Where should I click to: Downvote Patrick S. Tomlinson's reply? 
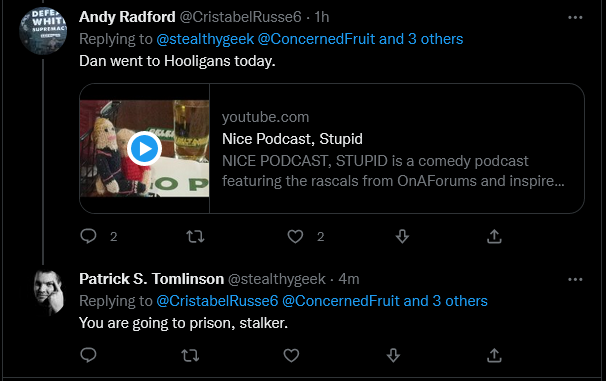click(x=393, y=355)
